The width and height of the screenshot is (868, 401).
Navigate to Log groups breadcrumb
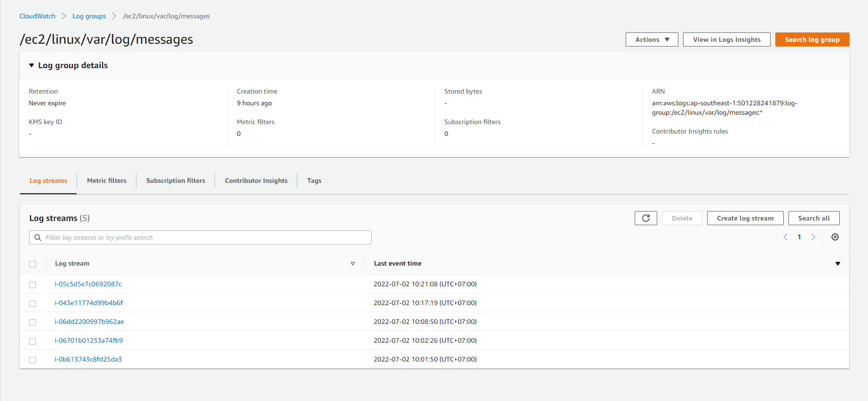tap(89, 16)
